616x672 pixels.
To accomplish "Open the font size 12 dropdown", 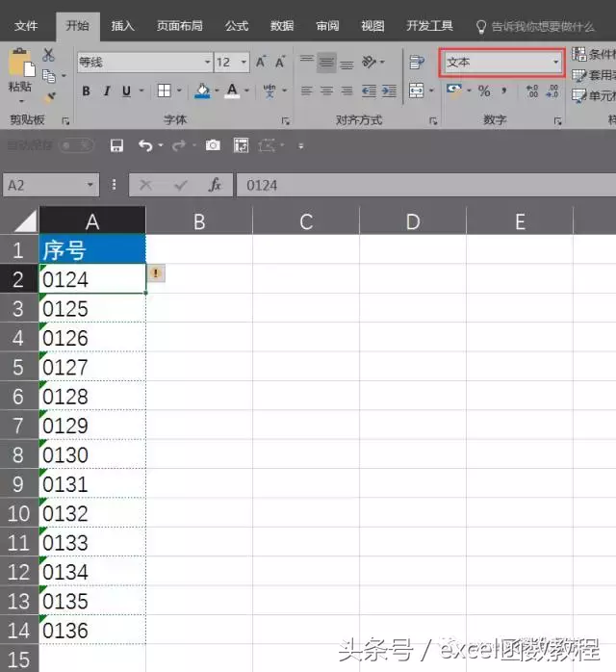I will (x=244, y=63).
